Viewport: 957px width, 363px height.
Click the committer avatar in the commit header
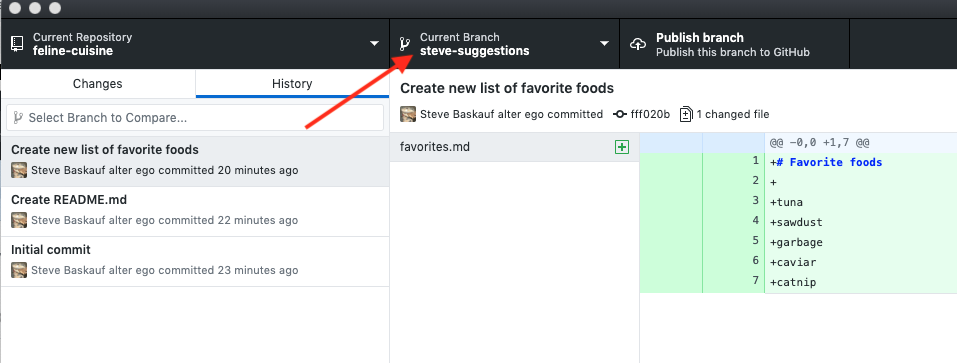coord(408,114)
